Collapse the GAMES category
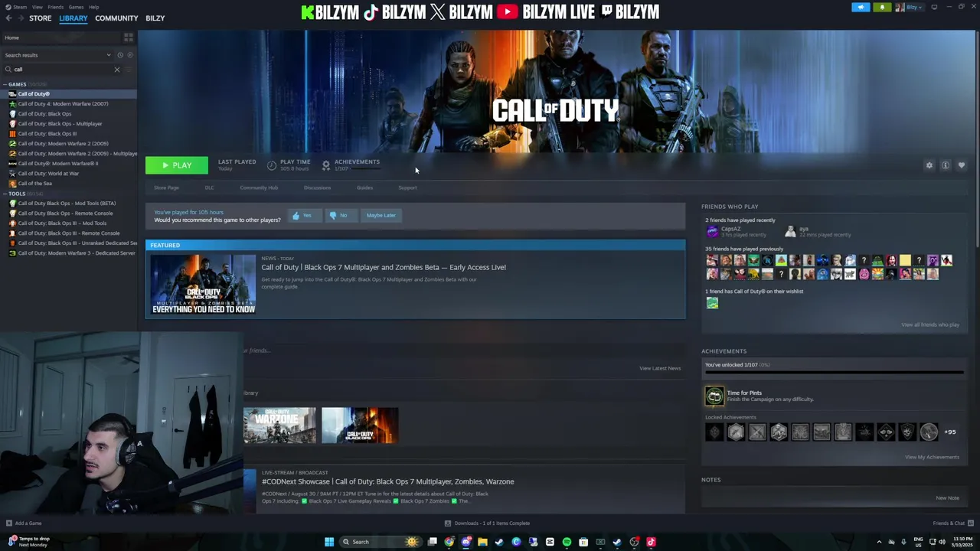980x551 pixels. (5, 84)
